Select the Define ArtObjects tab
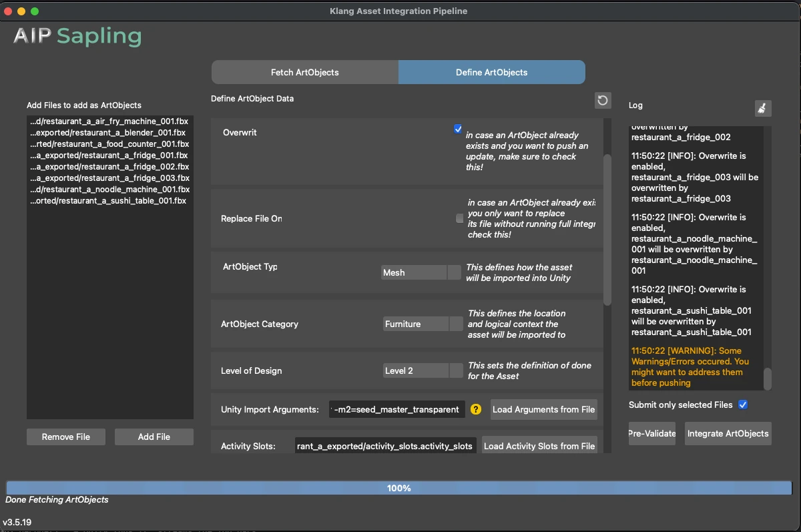The width and height of the screenshot is (801, 532). [x=492, y=72]
